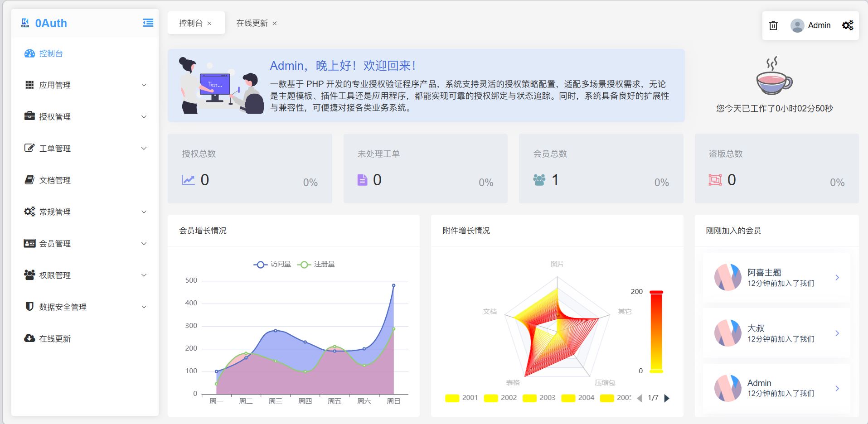Close the 在线更新 tab

click(275, 24)
